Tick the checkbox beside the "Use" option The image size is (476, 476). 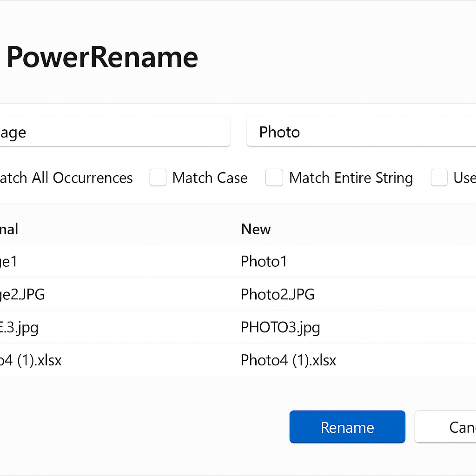[439, 178]
